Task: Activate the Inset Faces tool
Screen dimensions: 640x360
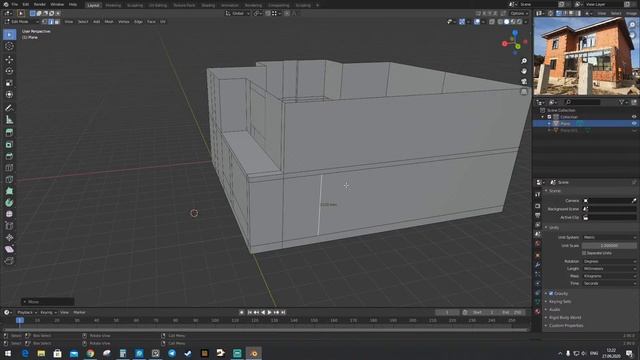Action: [x=9, y=144]
